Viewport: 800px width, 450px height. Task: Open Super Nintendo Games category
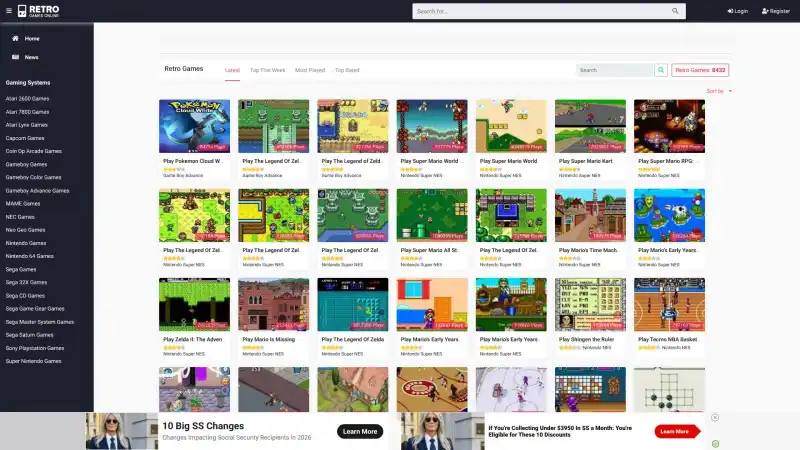[34, 361]
